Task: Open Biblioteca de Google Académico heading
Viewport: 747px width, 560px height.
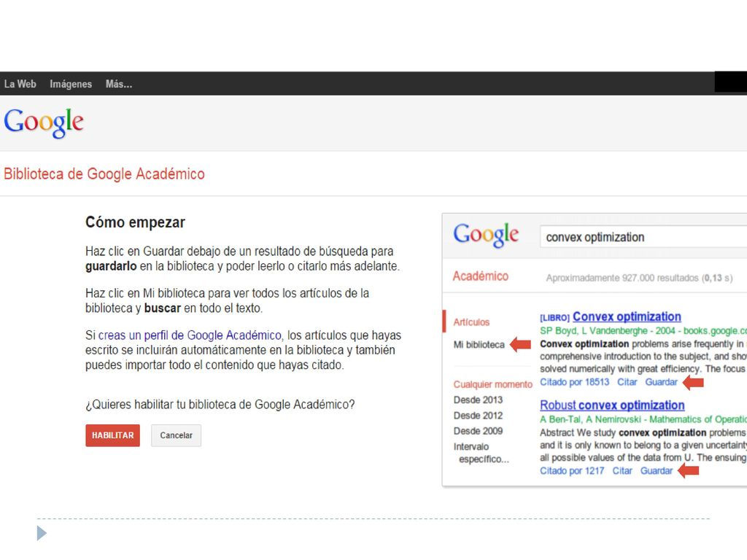Action: [104, 174]
